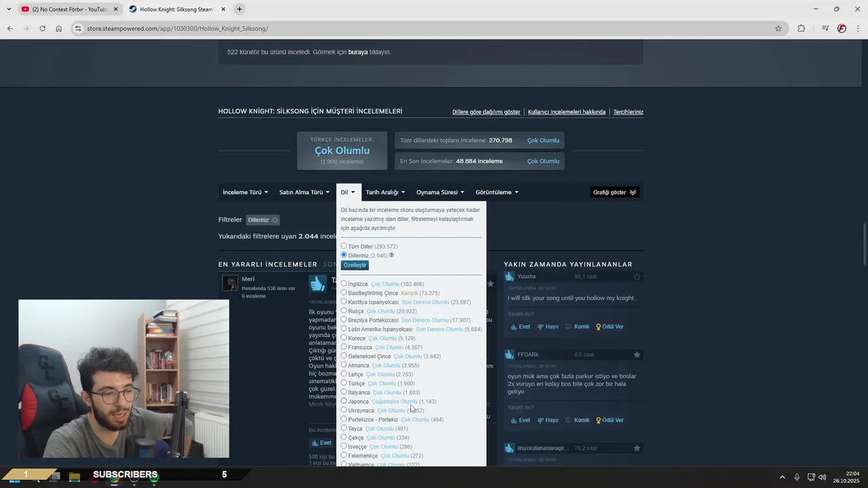Open the Yuusha reviewer name
Viewport: 868px width, 488px height.
(x=527, y=277)
